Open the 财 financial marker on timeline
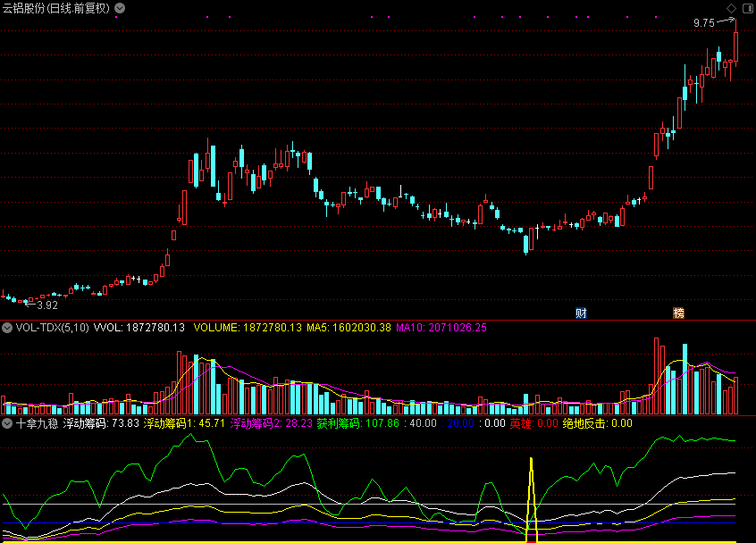The width and height of the screenshot is (756, 543). (x=582, y=313)
